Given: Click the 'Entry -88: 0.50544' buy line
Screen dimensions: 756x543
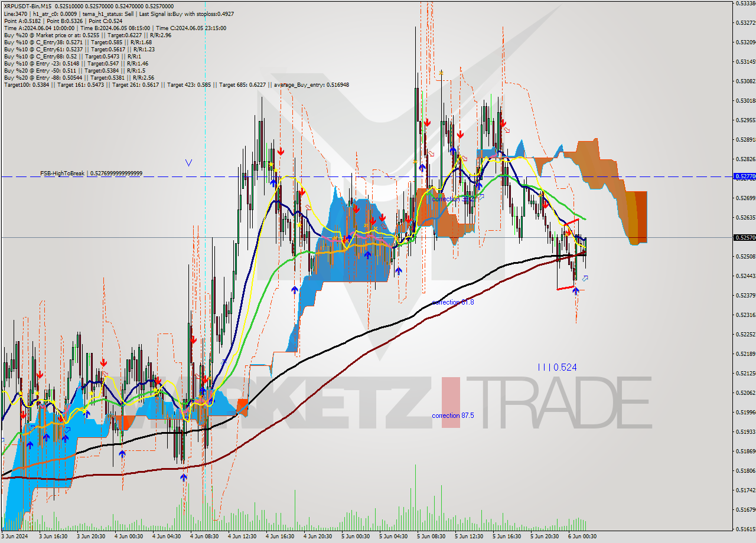Looking at the screenshot, I should pos(79,77).
